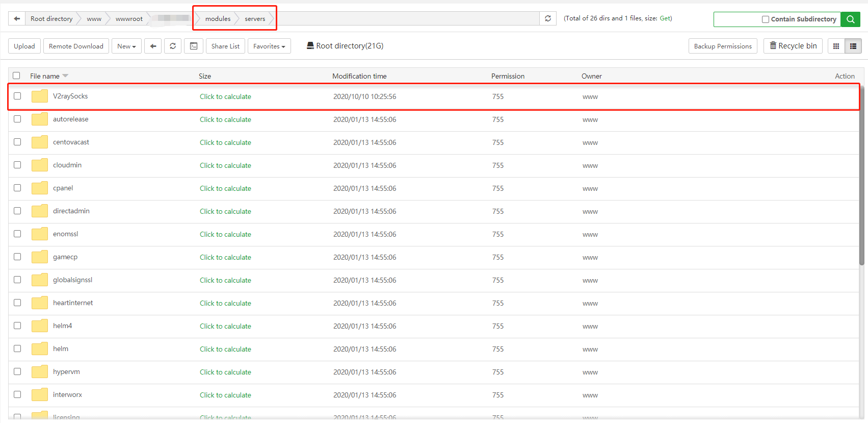Navigate to the modules breadcrumb
Image resolution: width=868 pixels, height=423 pixels.
tap(218, 19)
